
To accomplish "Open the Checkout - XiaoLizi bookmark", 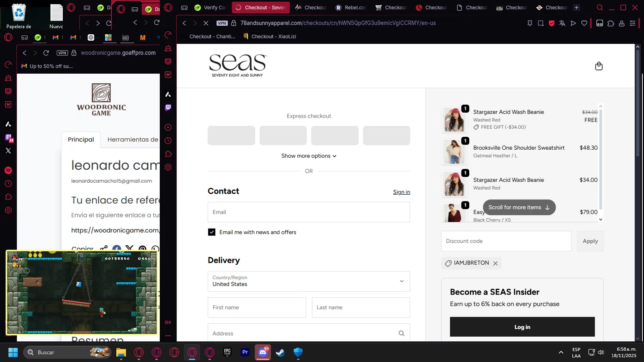I will coord(270,36).
